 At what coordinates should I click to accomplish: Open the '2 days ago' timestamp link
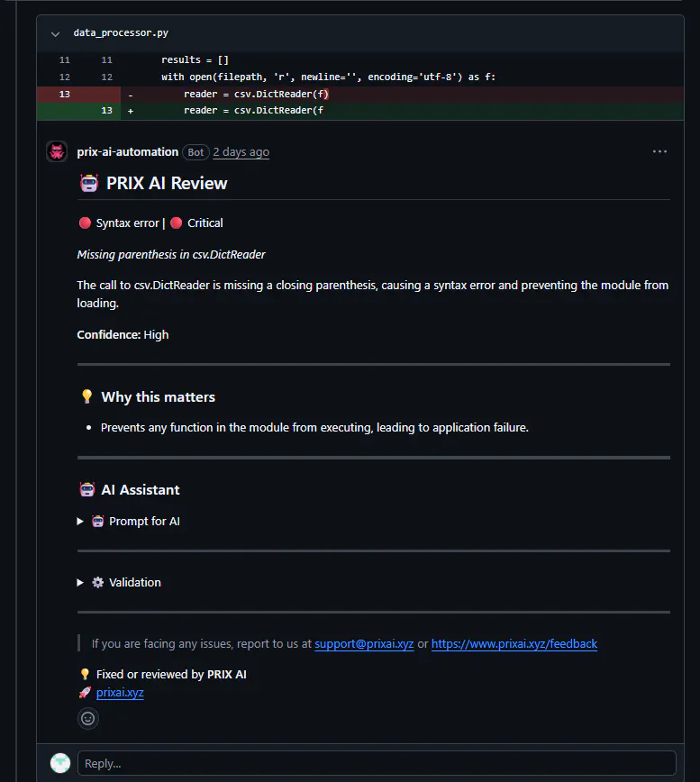pos(241,152)
